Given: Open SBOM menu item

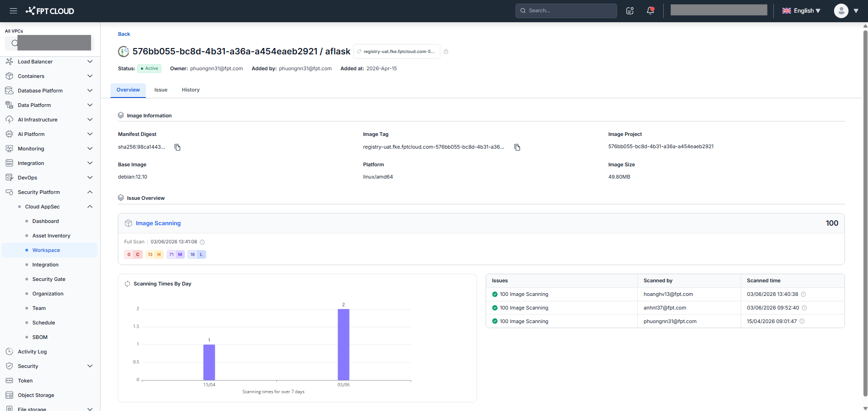Looking at the screenshot, I should (40, 337).
